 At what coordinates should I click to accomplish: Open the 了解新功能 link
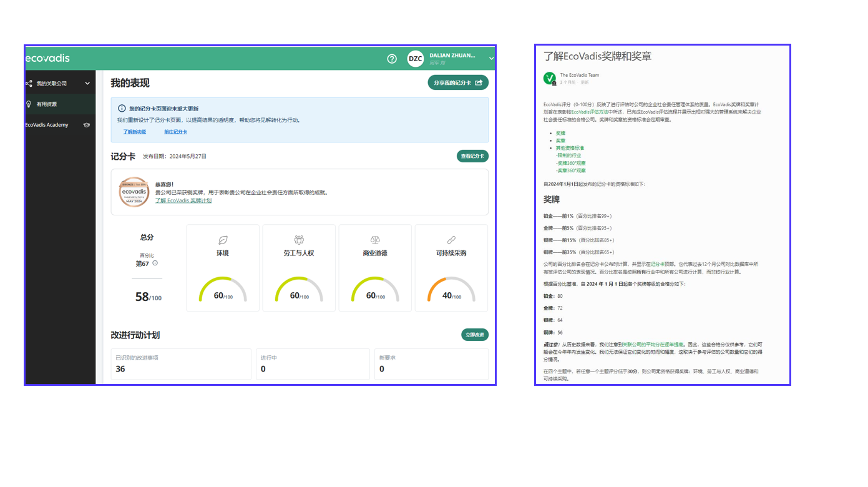pyautogui.click(x=134, y=132)
